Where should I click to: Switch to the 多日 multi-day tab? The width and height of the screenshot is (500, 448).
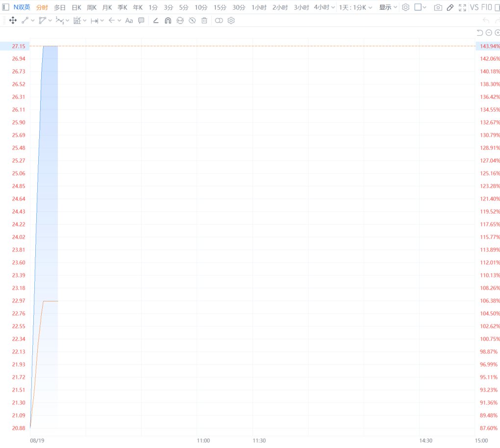(x=60, y=7)
